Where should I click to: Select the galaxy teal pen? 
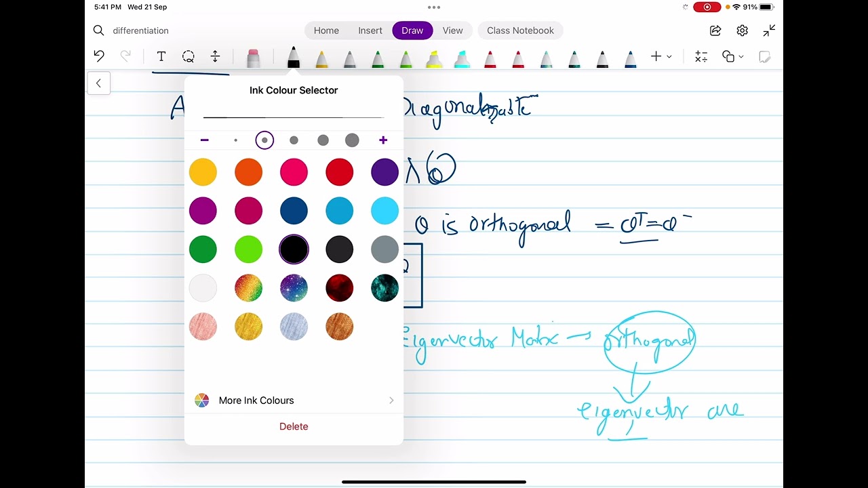546,58
